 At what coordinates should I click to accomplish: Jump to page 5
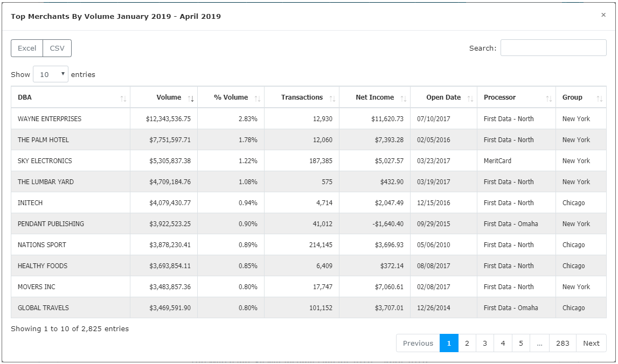(x=521, y=343)
